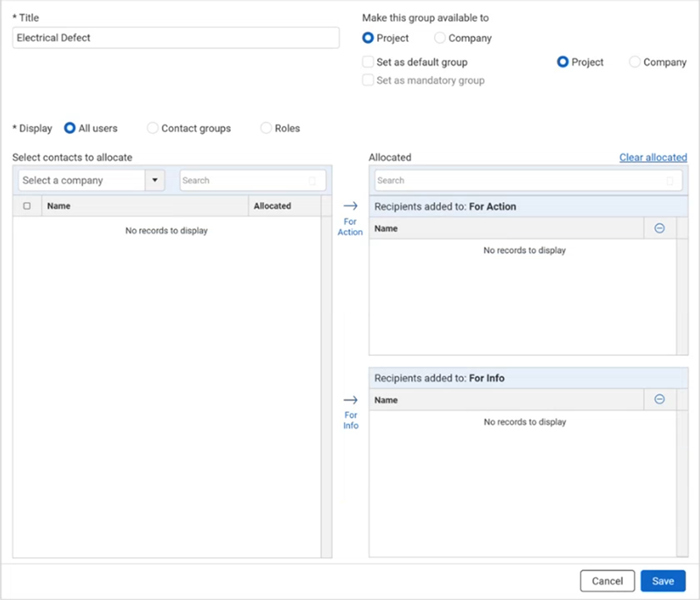Remove all recipients from For Action list
The image size is (700, 600).
(x=660, y=228)
